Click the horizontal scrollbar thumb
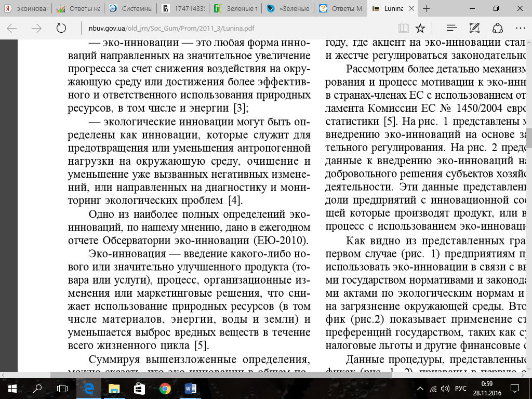The width and height of the screenshot is (532, 399). pyautogui.click(x=220, y=375)
